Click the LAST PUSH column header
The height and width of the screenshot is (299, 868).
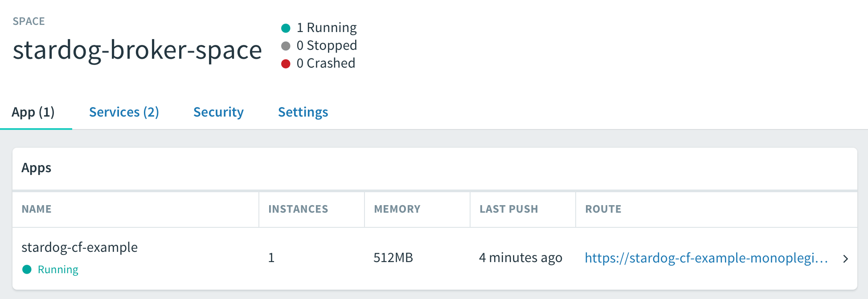(508, 209)
